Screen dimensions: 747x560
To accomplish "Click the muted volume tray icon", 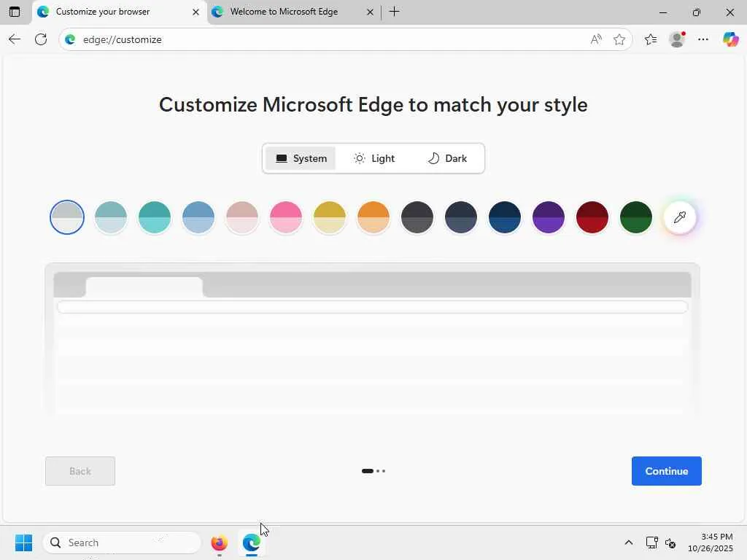I will pos(670,542).
